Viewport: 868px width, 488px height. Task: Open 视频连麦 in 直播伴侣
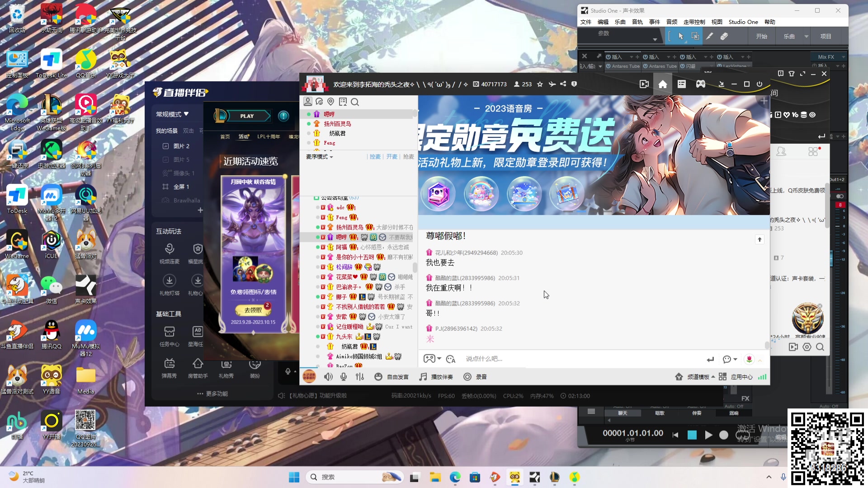click(x=170, y=253)
